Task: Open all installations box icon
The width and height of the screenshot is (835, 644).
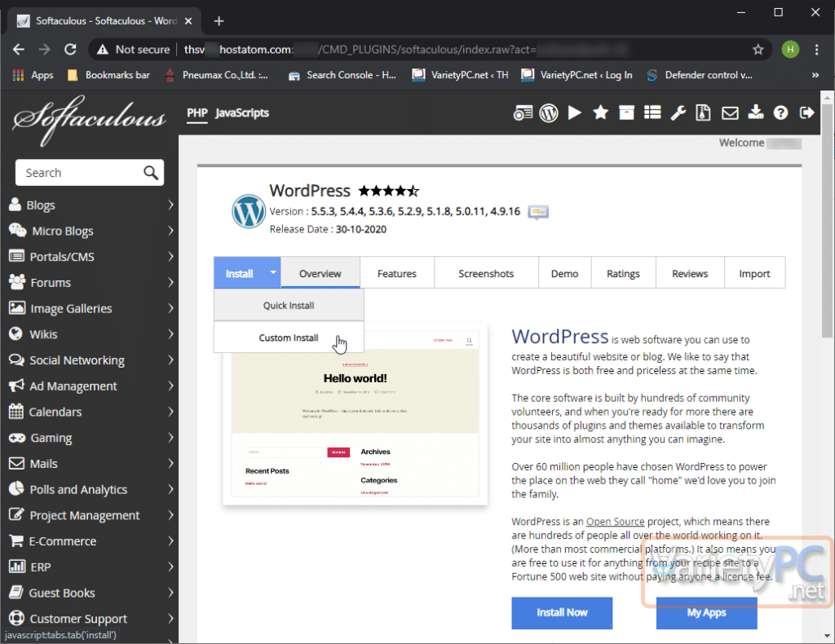Action: 626,112
